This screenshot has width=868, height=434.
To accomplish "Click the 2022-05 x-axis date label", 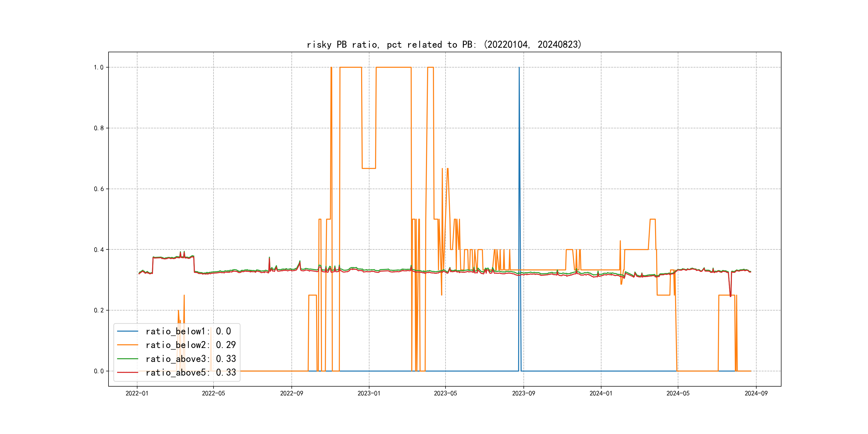I will pyautogui.click(x=213, y=393).
